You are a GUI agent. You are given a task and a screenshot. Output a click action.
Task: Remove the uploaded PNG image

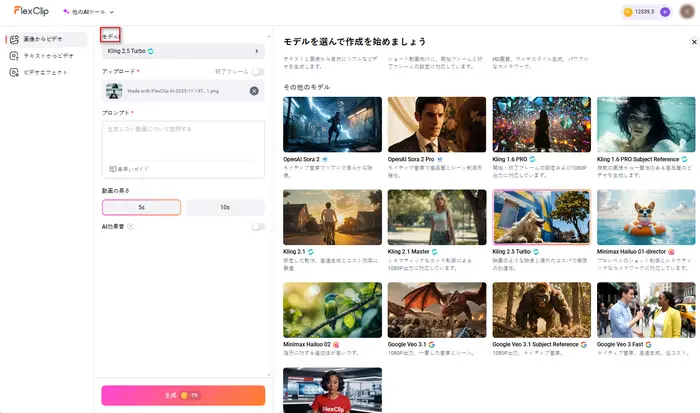pos(254,91)
